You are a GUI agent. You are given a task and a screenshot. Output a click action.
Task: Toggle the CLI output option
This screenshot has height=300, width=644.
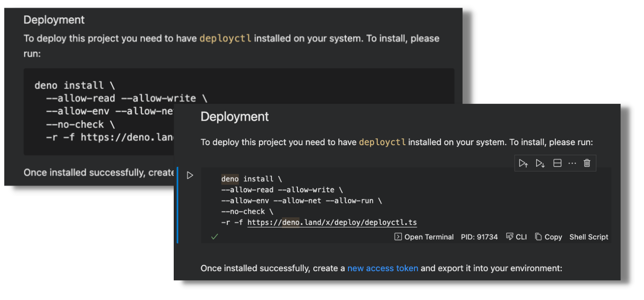click(x=516, y=237)
